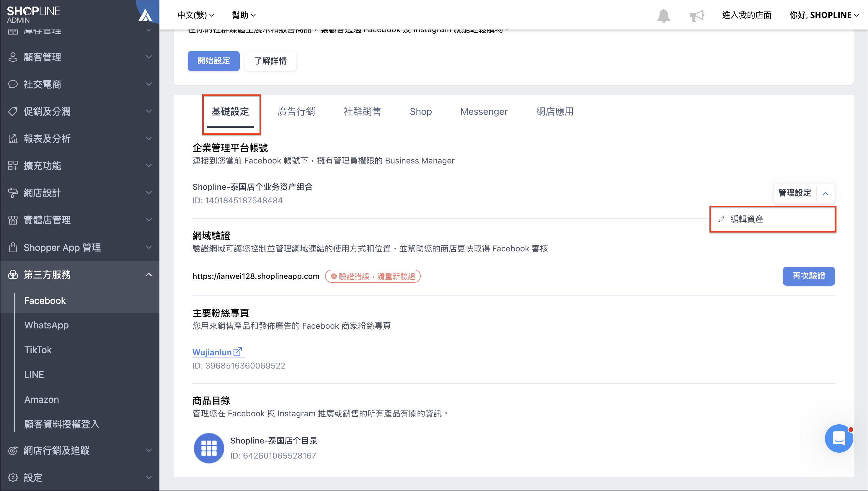868x491 pixels.
Task: Switch to the Messenger tab
Action: click(x=484, y=112)
